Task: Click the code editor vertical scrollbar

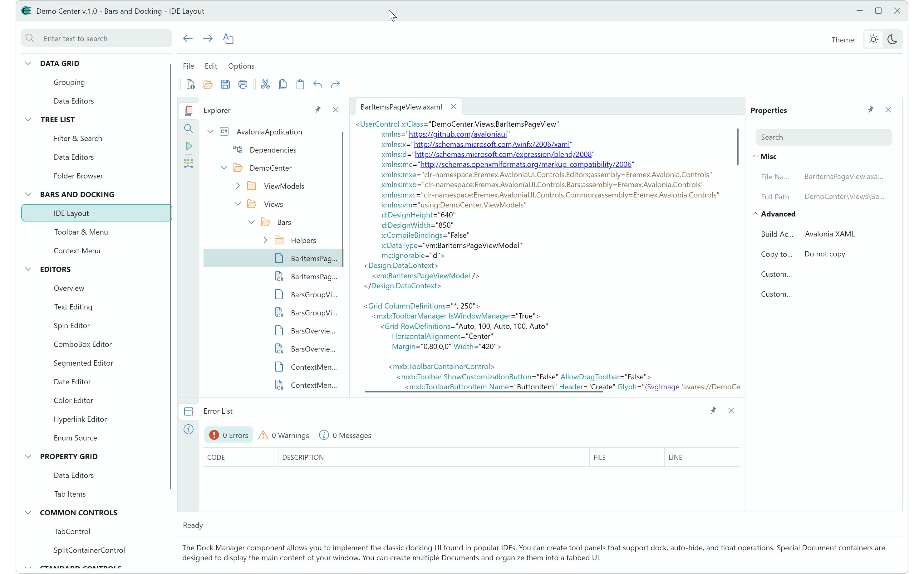Action: (738, 147)
